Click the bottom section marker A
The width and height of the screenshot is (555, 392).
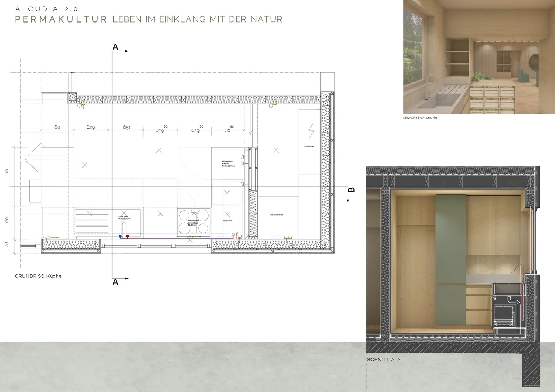coord(116,282)
